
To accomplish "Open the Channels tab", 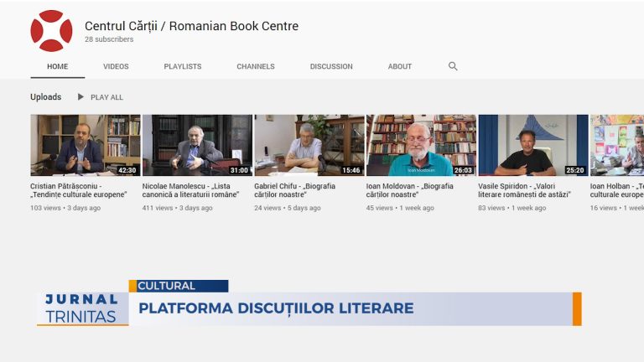I will pos(256,66).
